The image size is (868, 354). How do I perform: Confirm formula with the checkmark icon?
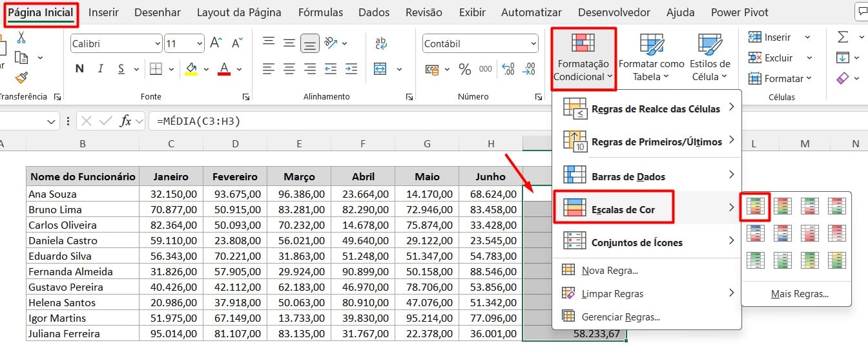(x=106, y=121)
